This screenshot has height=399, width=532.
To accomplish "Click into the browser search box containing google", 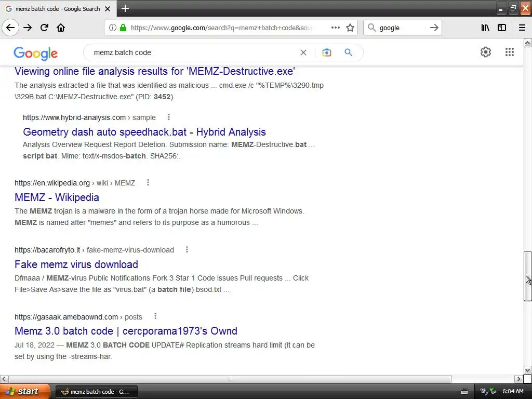I will click(x=403, y=28).
